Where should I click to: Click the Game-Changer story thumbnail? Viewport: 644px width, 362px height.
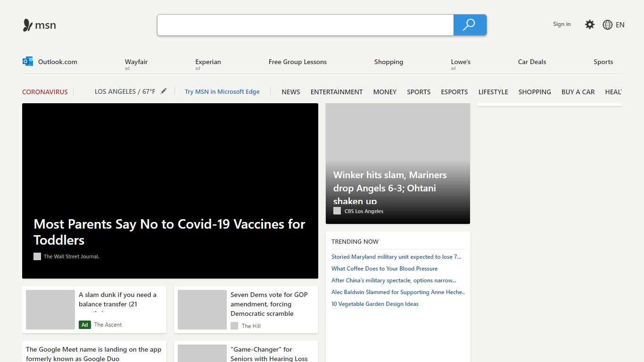(202, 354)
